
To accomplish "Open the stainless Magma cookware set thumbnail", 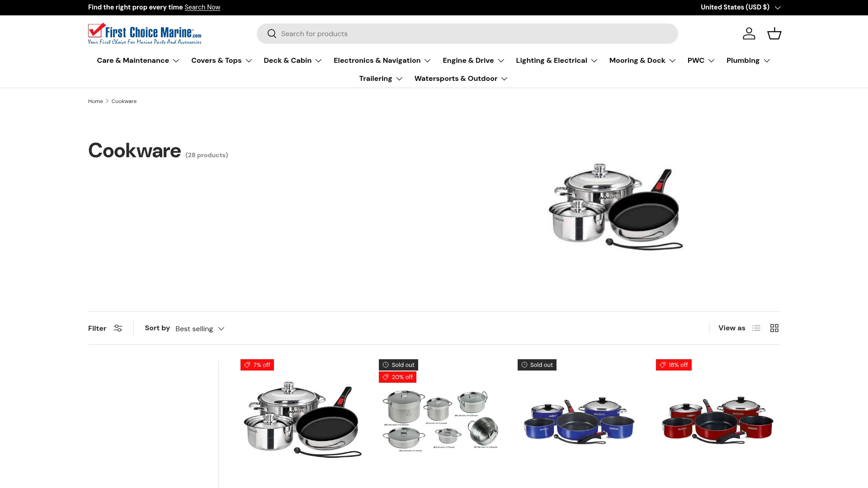I will tap(302, 419).
